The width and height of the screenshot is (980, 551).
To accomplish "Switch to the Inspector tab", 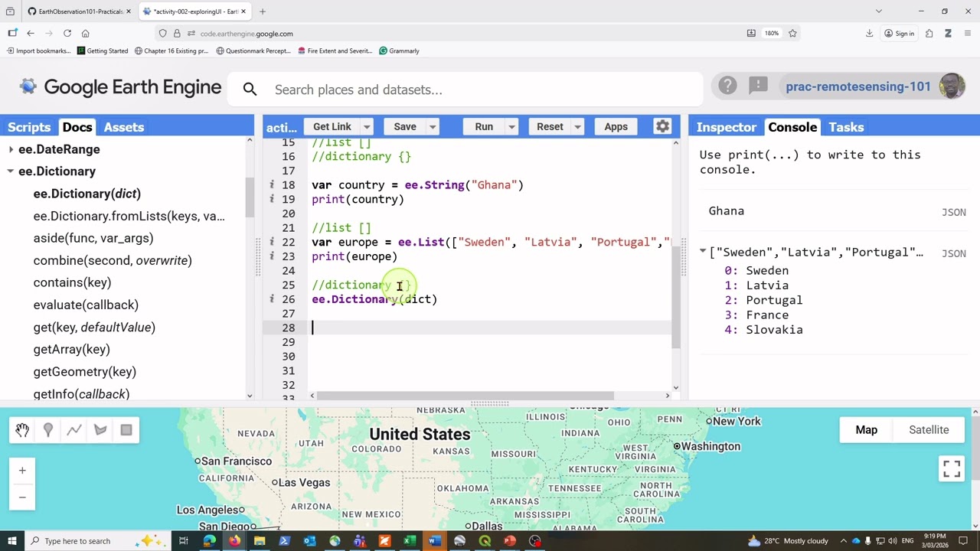I will [727, 127].
